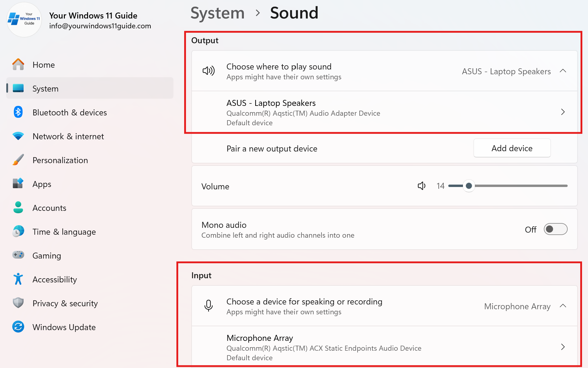Click the Home house icon in sidebar

click(18, 64)
